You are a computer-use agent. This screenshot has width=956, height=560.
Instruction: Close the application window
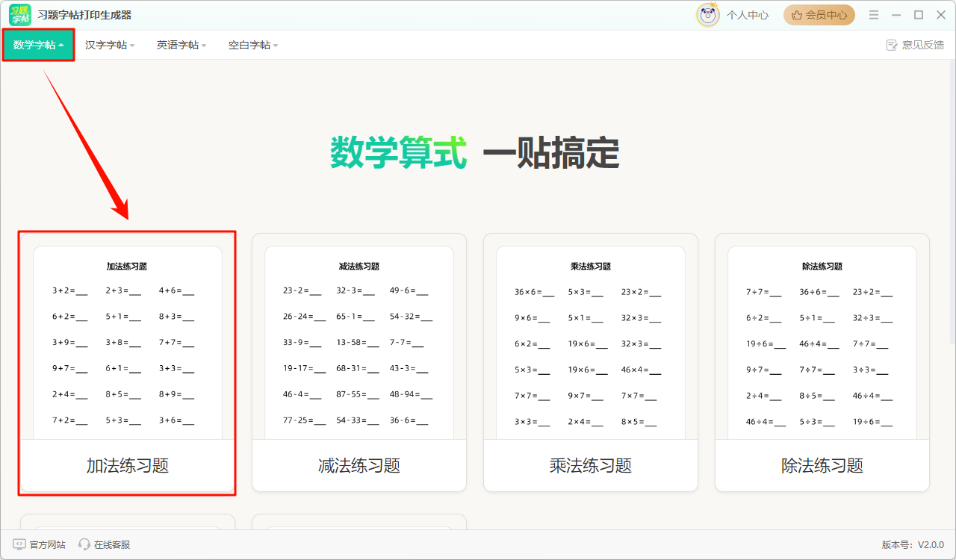point(940,15)
